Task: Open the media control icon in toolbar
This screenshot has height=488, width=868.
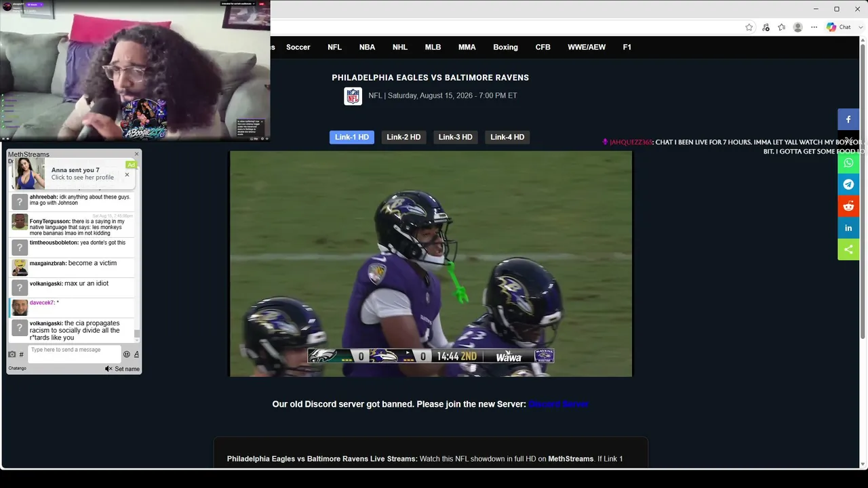Action: click(x=766, y=27)
